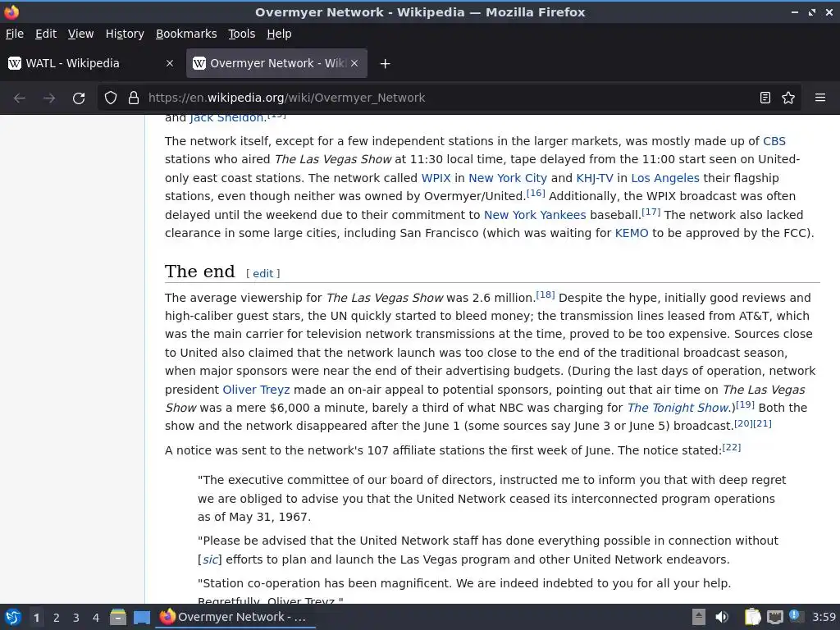Viewport: 840px width, 630px height.
Task: Open the taskbar start menu icon
Action: pos(13,617)
